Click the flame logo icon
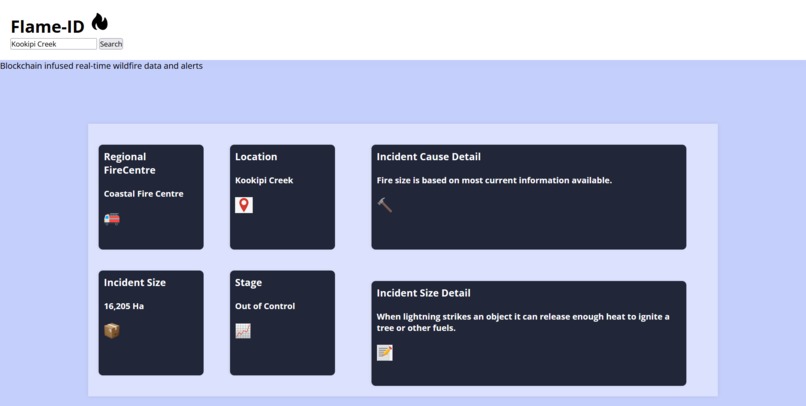Screen dimensions: 806x406 (x=100, y=22)
